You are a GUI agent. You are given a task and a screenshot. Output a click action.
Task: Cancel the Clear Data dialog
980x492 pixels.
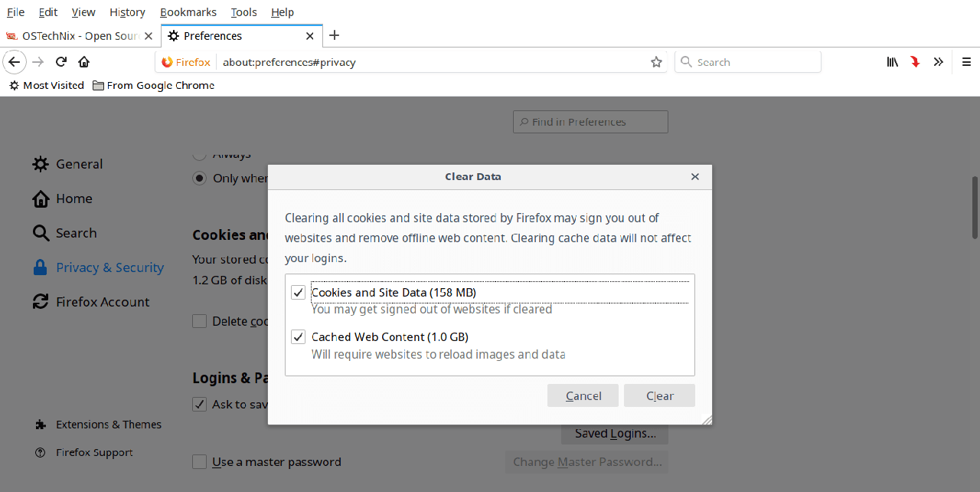583,395
